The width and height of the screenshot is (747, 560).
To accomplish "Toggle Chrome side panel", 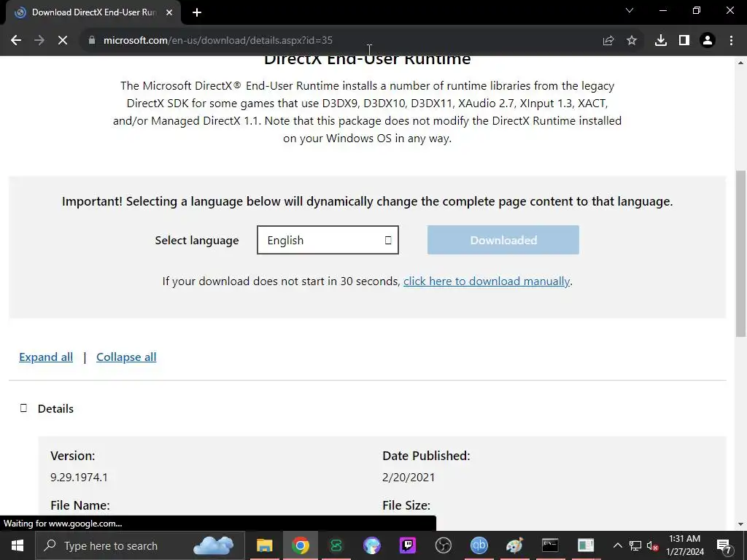I will 684,41.
